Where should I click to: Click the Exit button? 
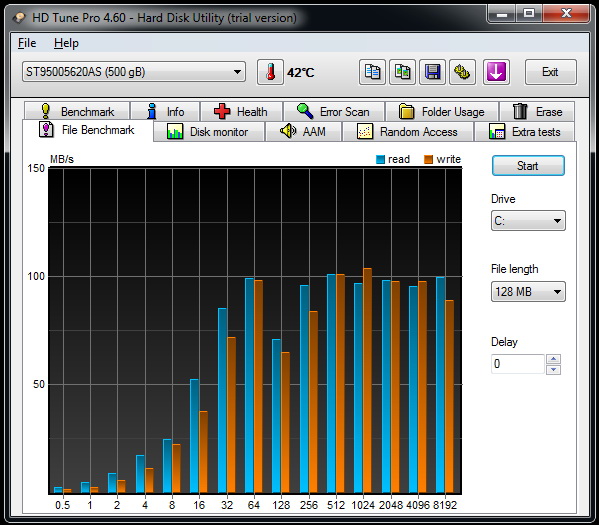tap(550, 72)
